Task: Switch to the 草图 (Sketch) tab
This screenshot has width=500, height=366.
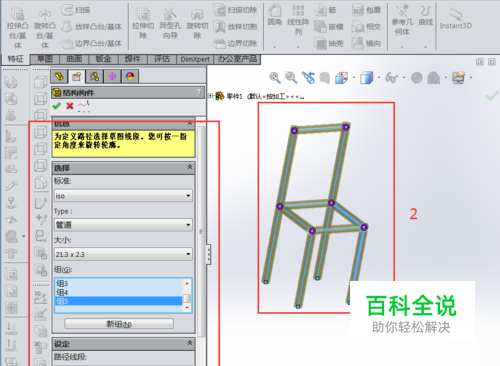Action: pyautogui.click(x=44, y=59)
